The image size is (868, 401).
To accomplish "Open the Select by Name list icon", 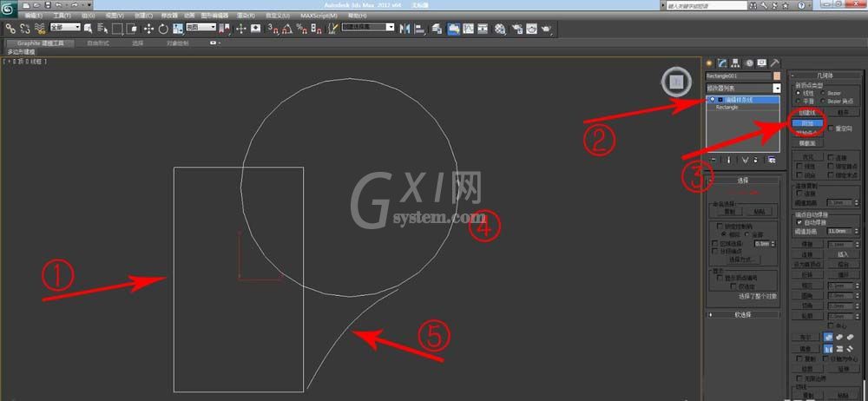I will [x=102, y=29].
